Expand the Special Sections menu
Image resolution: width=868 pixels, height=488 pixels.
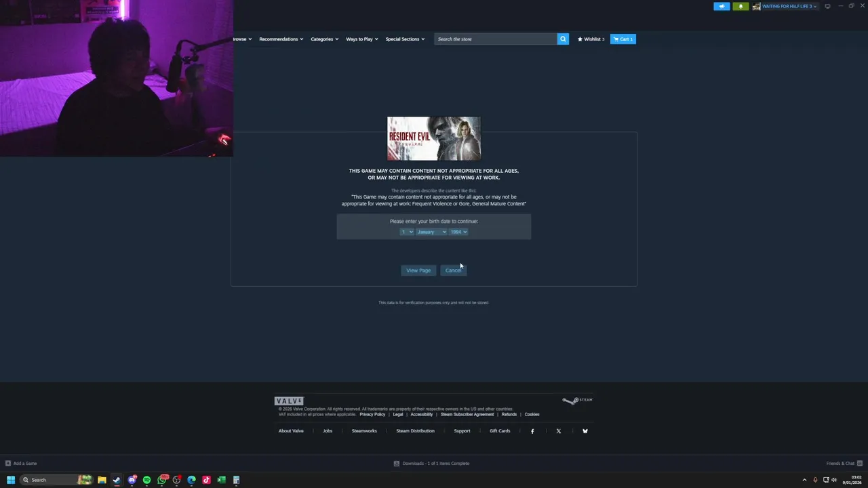pos(405,39)
